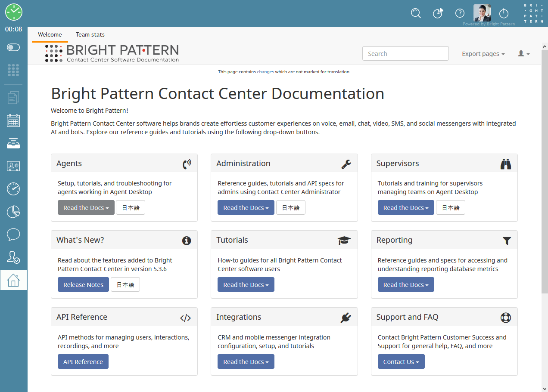
Task: Open the Help question mark icon
Action: tap(460, 13)
